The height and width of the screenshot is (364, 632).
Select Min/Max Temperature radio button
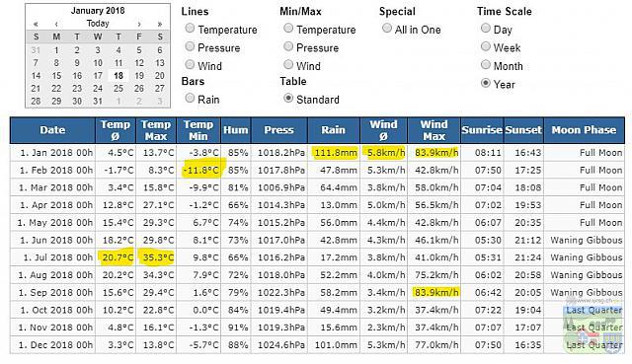[x=288, y=29]
